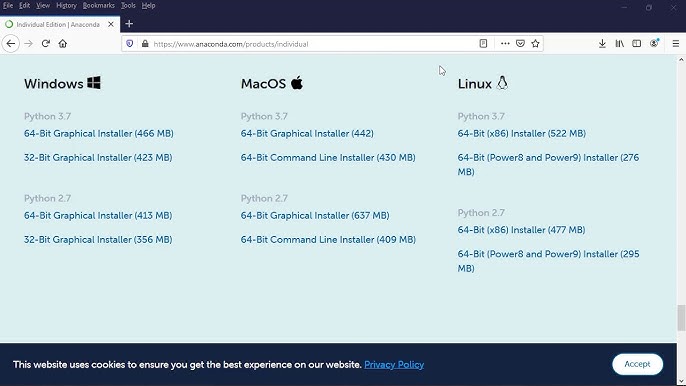Show the Library icon in toolbar
This screenshot has height=386, width=686.
[x=620, y=44]
